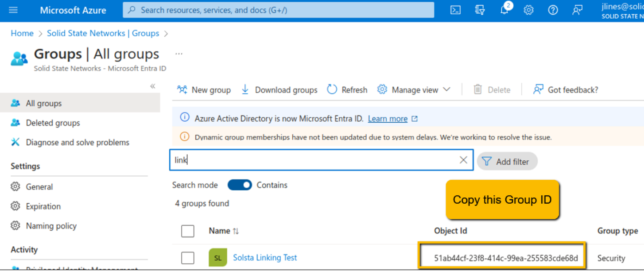Check the select-all groups checkbox

click(x=188, y=231)
